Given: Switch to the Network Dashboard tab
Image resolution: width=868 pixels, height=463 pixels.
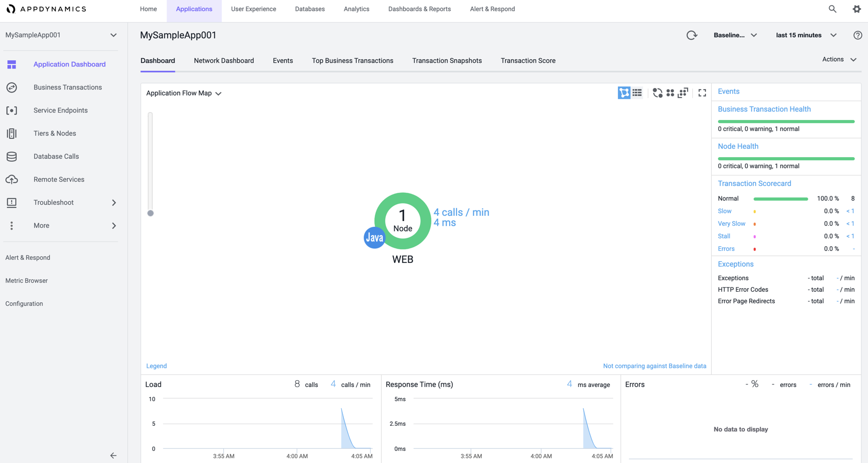Looking at the screenshot, I should click(224, 61).
